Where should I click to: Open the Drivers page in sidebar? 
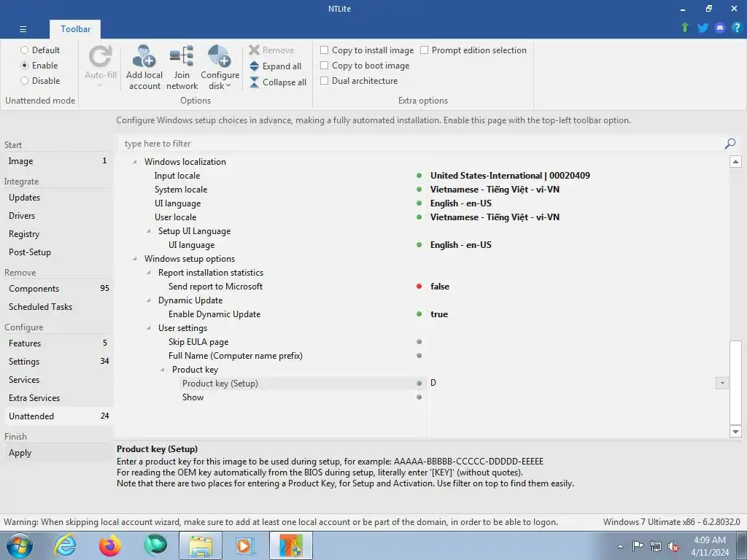pos(57,216)
